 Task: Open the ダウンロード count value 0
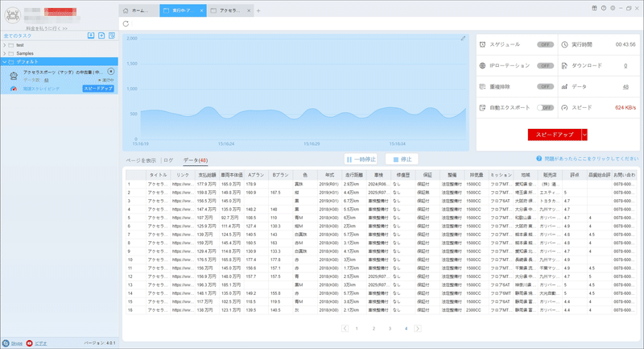[625, 66]
